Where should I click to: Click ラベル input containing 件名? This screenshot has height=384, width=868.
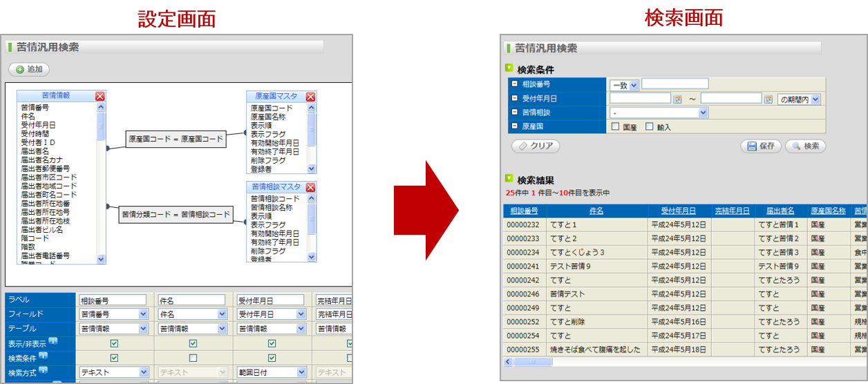[191, 300]
